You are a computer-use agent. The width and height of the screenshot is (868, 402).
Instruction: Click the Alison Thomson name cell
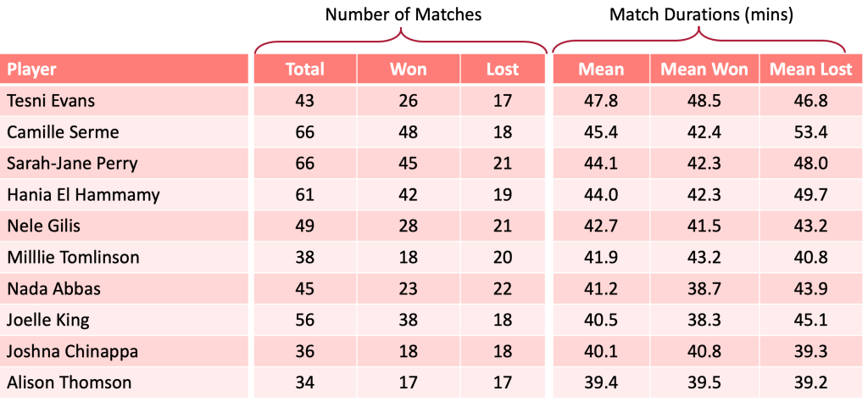(69, 383)
